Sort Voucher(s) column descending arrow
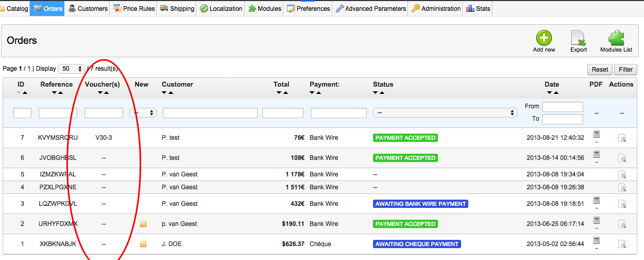Image resolution: width=644 pixels, height=260 pixels. [100, 93]
